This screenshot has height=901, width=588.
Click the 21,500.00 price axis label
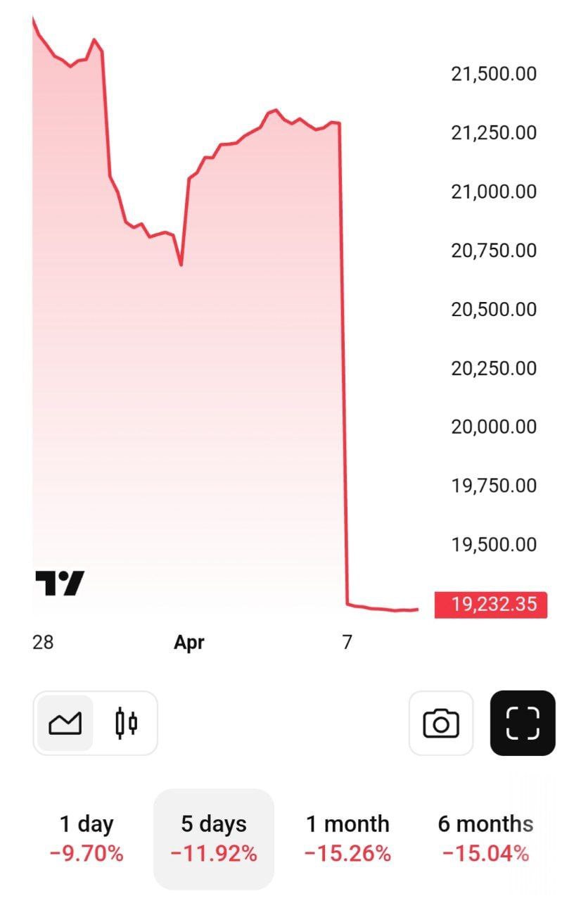(494, 74)
